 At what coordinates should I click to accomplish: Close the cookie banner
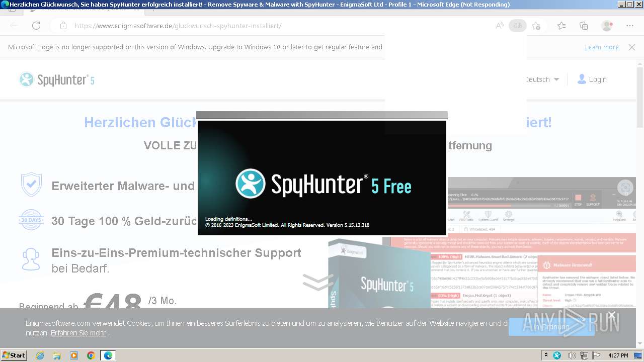pyautogui.click(x=612, y=315)
